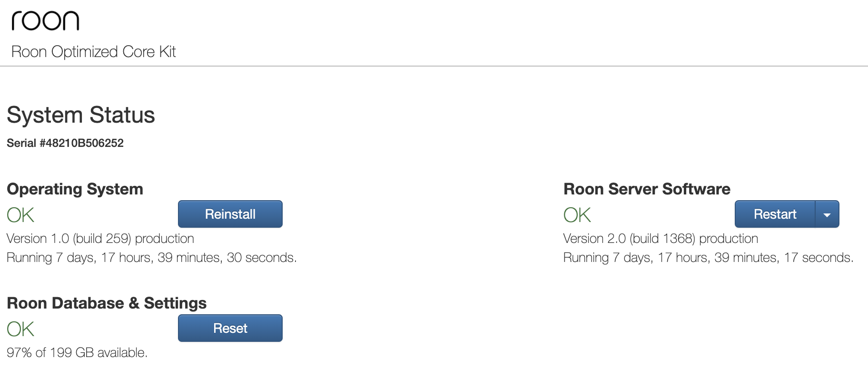Open the dropdown arrow beside Restart
Image resolution: width=868 pixels, height=387 pixels.
(x=827, y=214)
